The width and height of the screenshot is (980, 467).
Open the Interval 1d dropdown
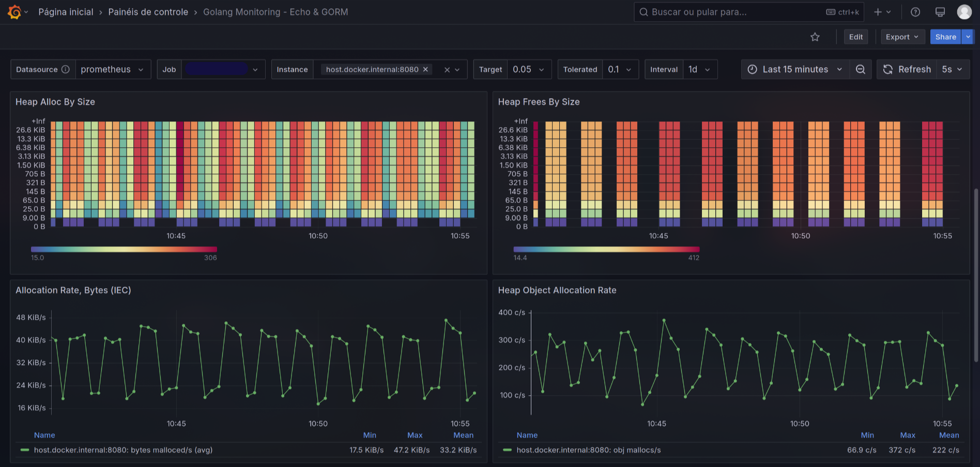coord(700,69)
